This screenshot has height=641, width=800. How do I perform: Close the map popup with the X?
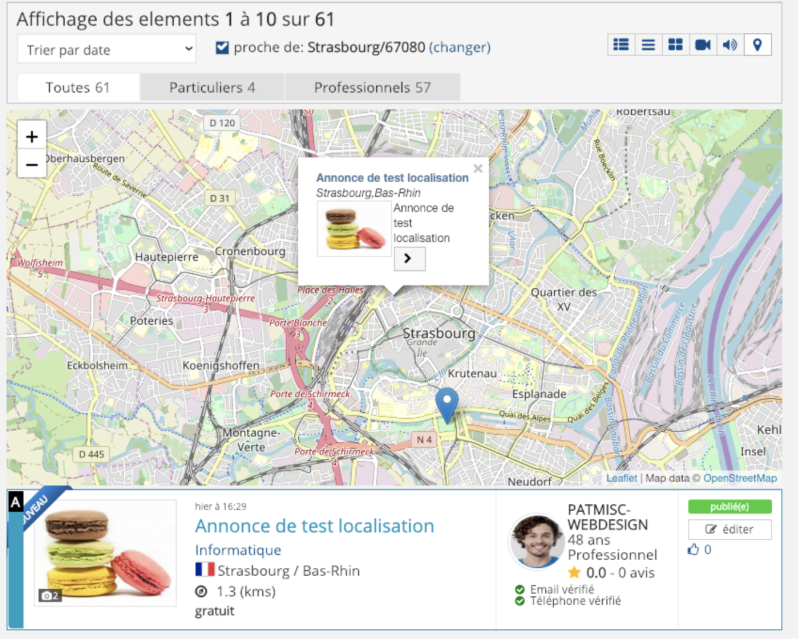[x=478, y=168]
